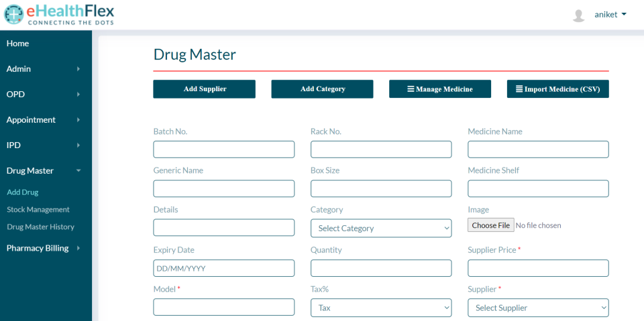
Task: Click the Add Category button
Action: pos(322,89)
